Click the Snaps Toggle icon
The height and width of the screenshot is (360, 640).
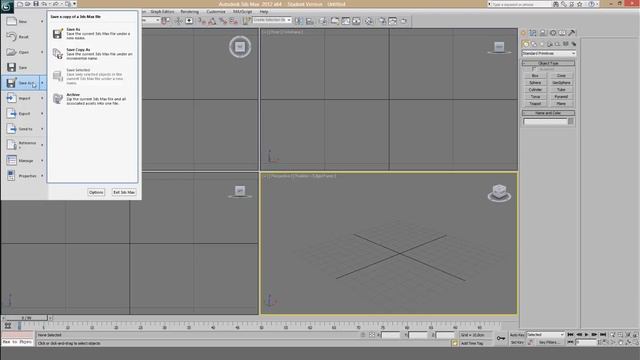pos(202,21)
